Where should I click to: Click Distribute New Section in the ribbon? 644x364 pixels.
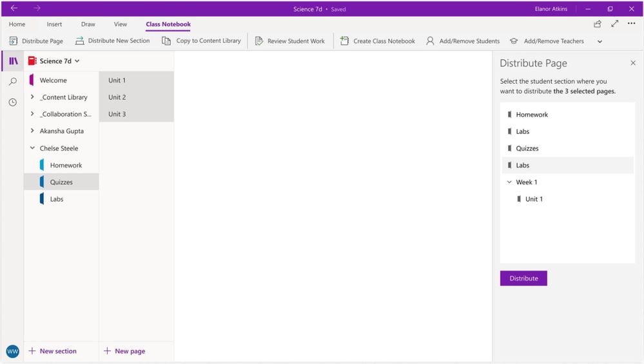pos(113,41)
